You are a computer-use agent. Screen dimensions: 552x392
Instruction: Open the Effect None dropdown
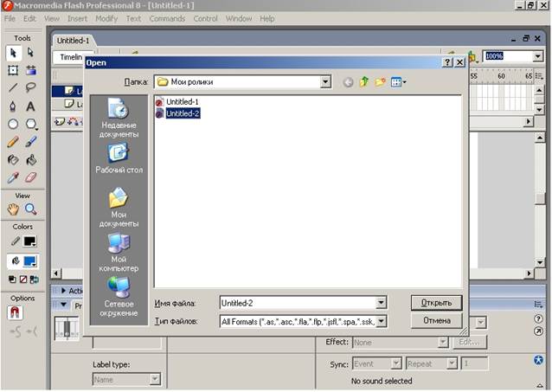pyautogui.click(x=442, y=342)
